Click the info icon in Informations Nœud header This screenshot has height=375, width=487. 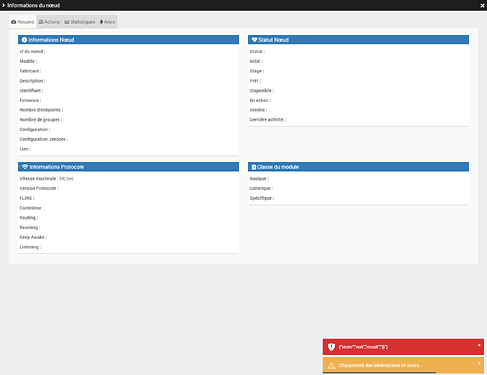(x=24, y=40)
